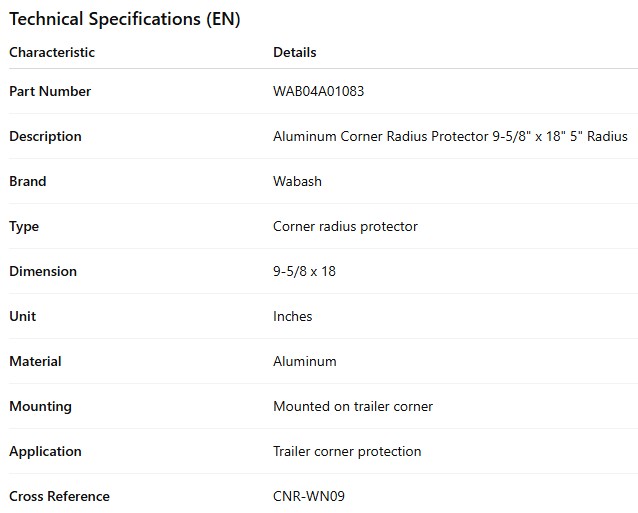Click the 9-5/8 x 18 dimension value
The image size is (638, 513).
click(304, 271)
